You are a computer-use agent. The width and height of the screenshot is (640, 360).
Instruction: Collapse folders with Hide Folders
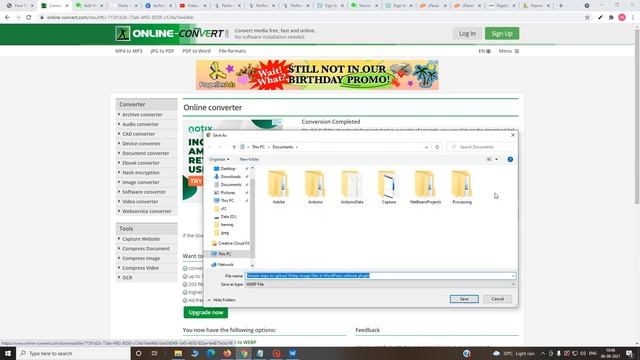pyautogui.click(x=222, y=300)
